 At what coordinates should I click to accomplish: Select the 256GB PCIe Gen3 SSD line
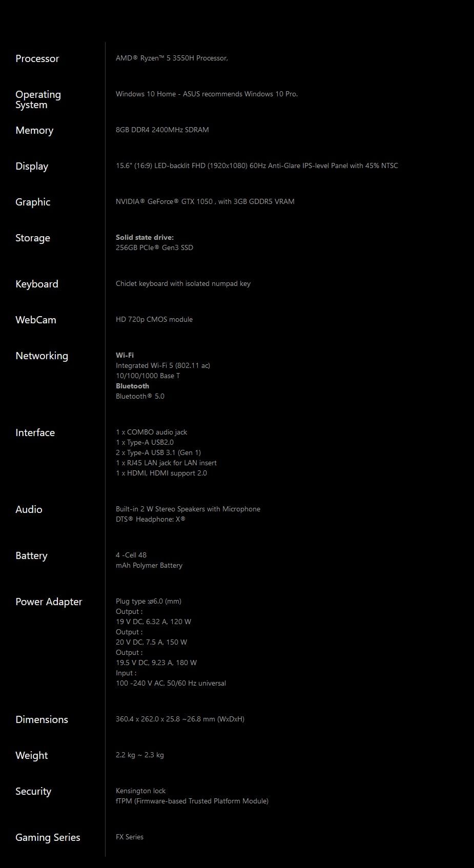[x=154, y=248]
